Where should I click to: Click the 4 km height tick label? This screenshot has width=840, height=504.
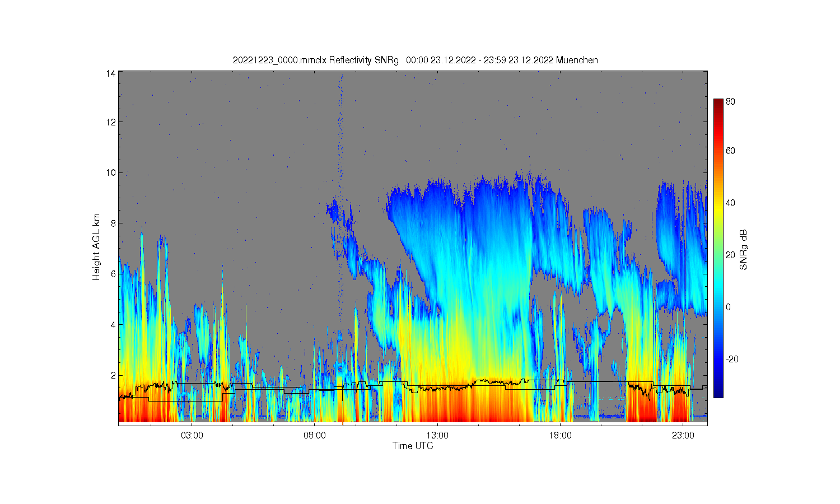113,325
